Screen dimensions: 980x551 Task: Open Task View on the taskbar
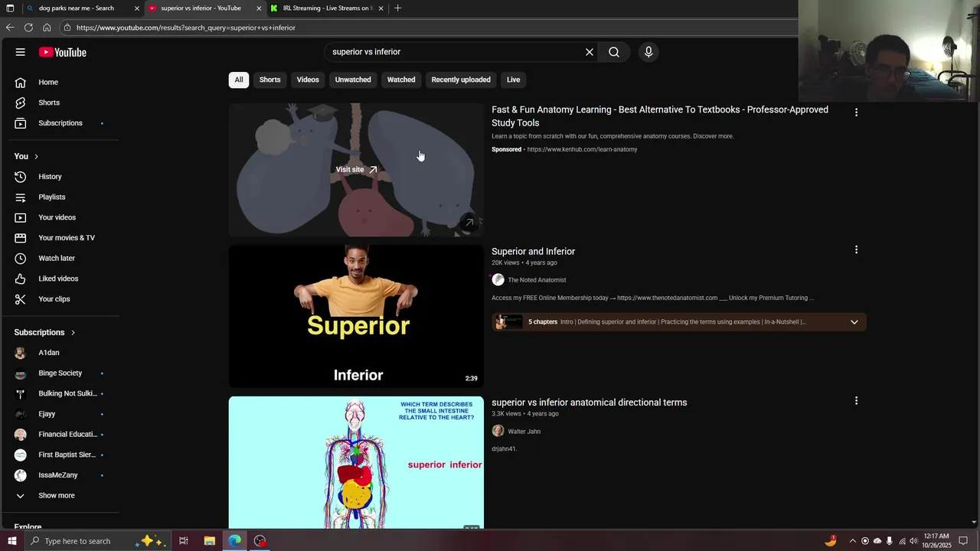184,541
